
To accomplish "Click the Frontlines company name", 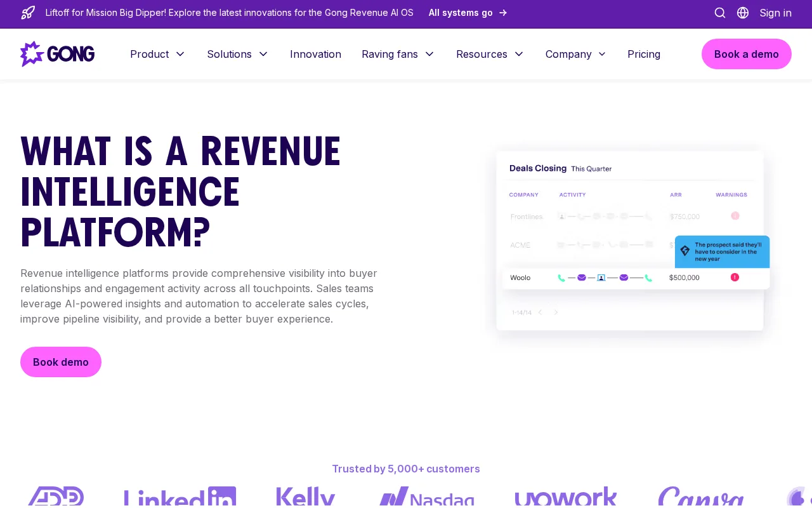I will click(527, 217).
